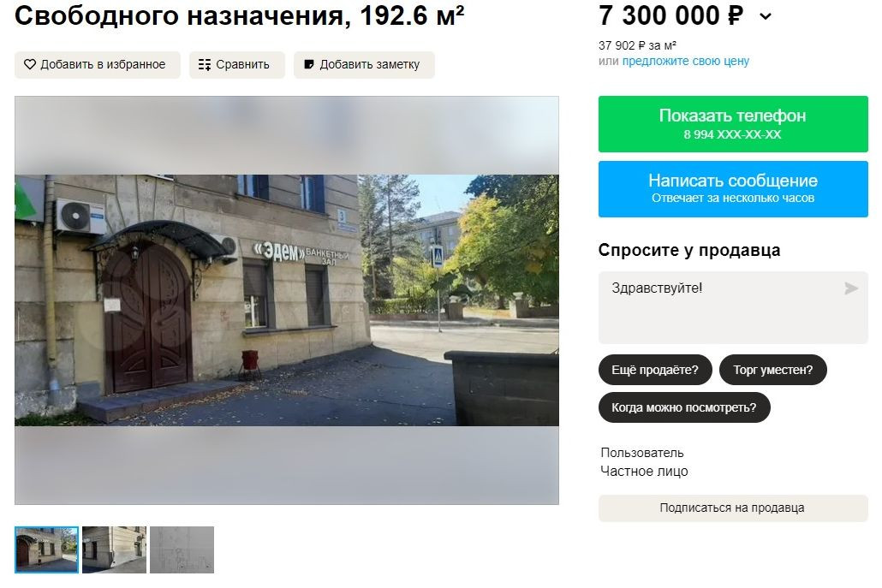Viewport: 882px width, 588px height.
Task: Click the heart icon to favorite listing
Action: (30, 65)
